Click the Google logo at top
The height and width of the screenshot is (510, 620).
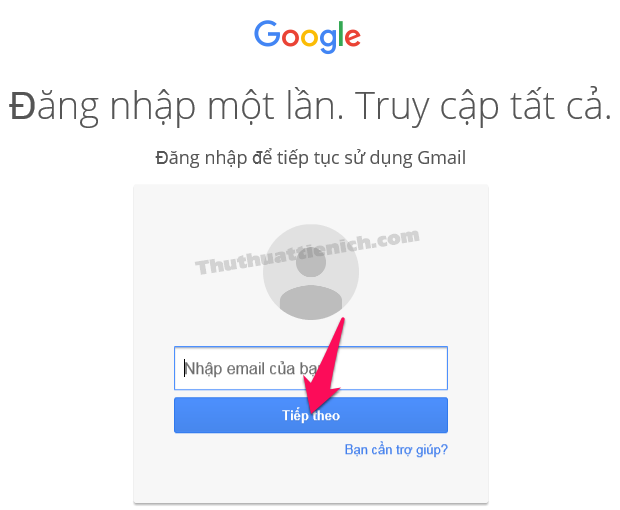[x=307, y=37]
